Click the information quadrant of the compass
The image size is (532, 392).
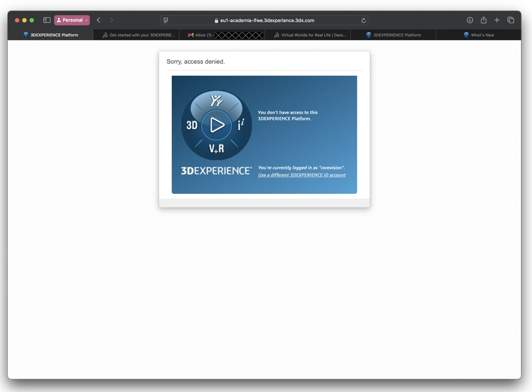pyautogui.click(x=241, y=125)
